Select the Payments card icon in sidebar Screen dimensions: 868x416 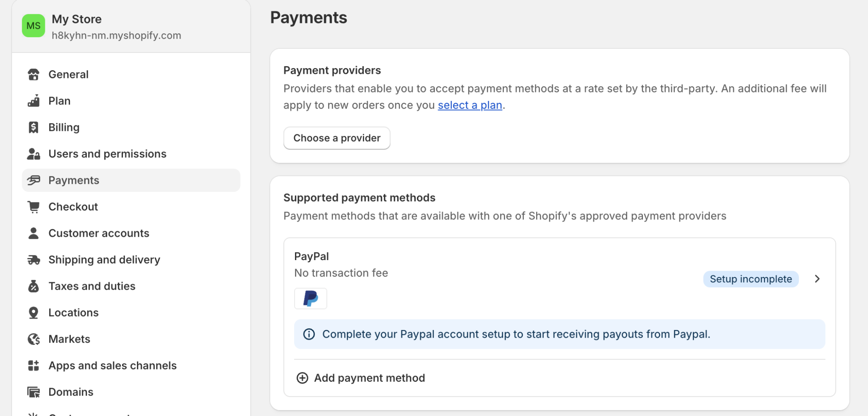[33, 180]
